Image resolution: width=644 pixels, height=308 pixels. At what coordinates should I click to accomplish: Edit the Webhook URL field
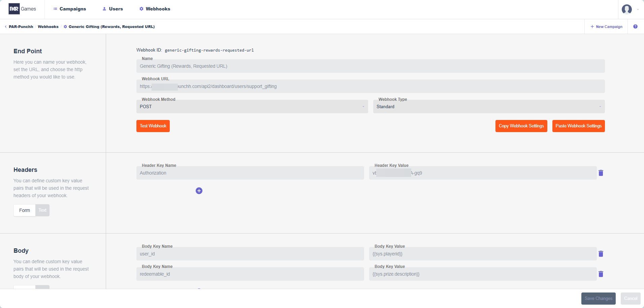371,86
